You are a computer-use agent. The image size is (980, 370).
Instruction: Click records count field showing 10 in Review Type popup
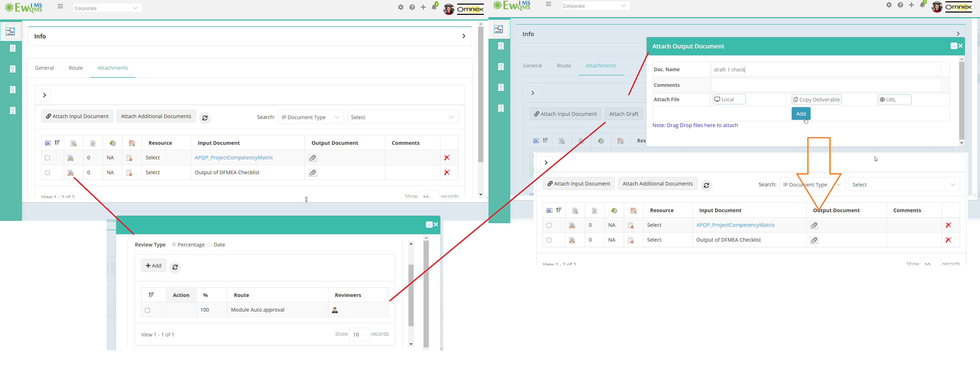[359, 334]
